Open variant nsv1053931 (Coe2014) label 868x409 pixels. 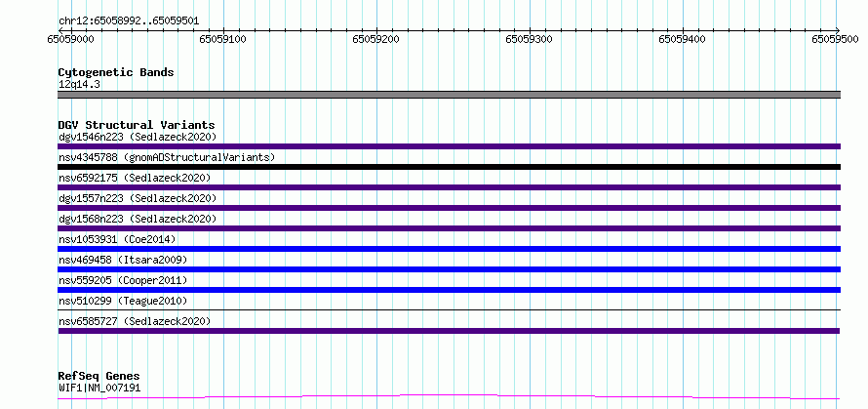point(117,239)
